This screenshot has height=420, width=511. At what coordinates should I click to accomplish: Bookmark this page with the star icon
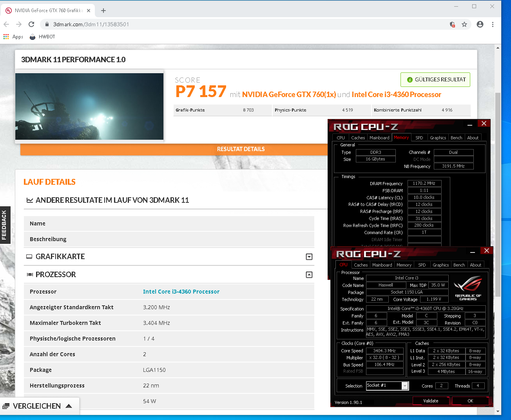tap(464, 24)
